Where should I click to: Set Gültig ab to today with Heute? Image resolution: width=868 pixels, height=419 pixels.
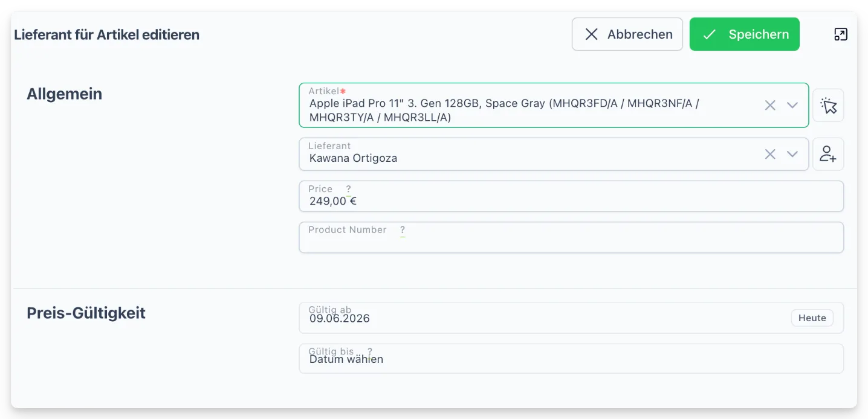point(812,318)
